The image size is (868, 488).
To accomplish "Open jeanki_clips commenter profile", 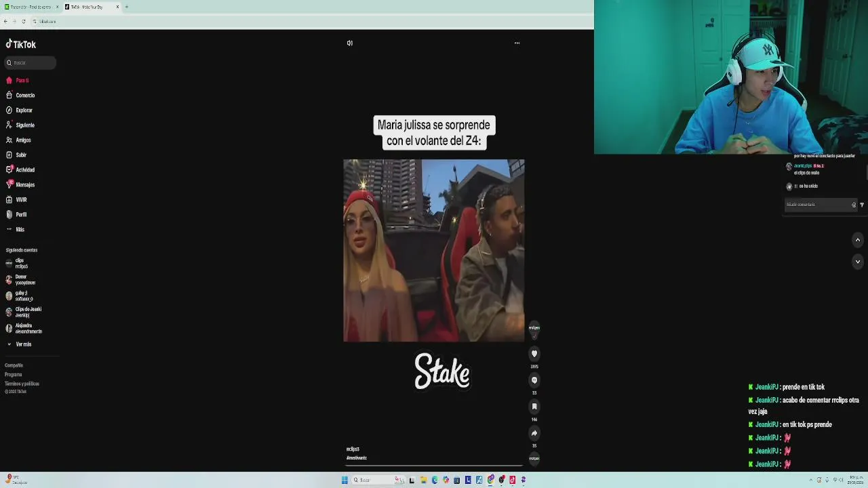I will [x=803, y=166].
